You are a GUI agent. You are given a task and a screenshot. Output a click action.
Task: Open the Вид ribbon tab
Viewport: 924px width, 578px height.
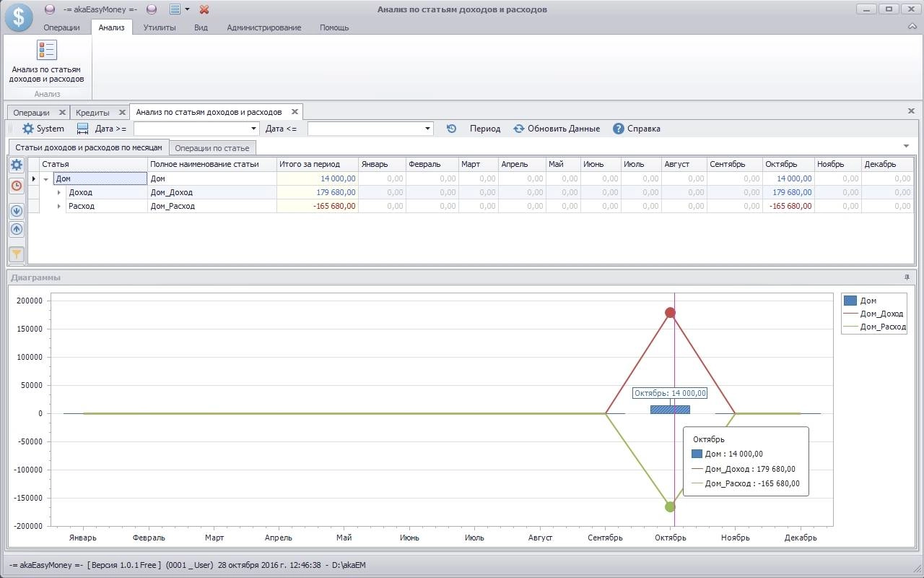click(x=201, y=27)
